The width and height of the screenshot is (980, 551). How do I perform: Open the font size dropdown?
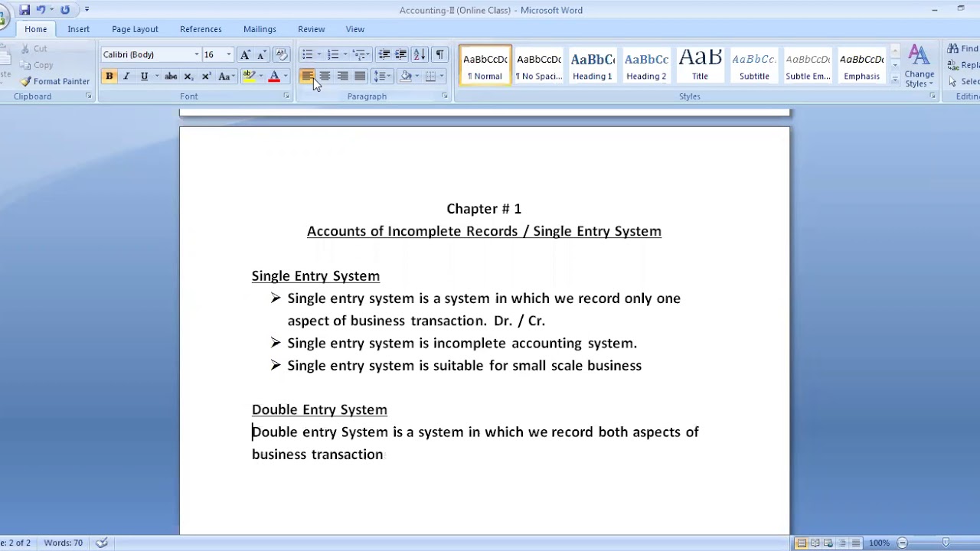tap(228, 54)
